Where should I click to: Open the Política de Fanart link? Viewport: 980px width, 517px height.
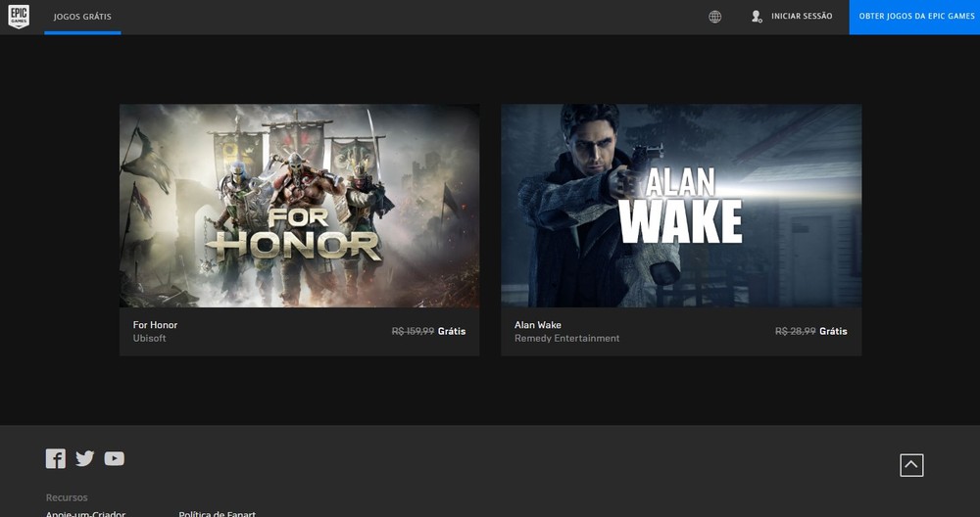pyautogui.click(x=217, y=513)
